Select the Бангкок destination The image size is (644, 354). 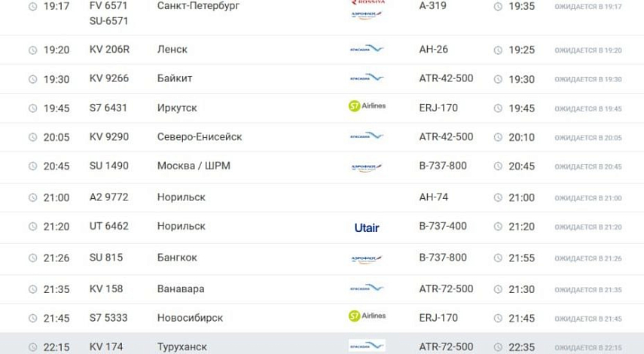(177, 258)
